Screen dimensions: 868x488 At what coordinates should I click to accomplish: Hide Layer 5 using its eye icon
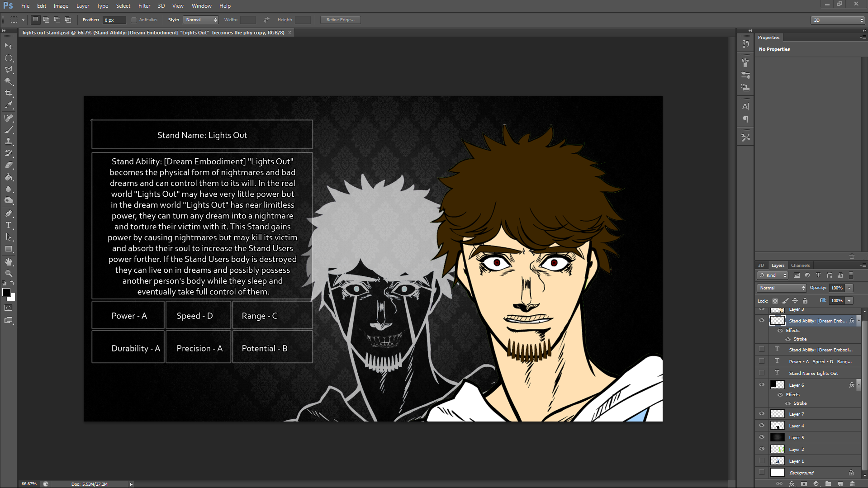pyautogui.click(x=762, y=437)
